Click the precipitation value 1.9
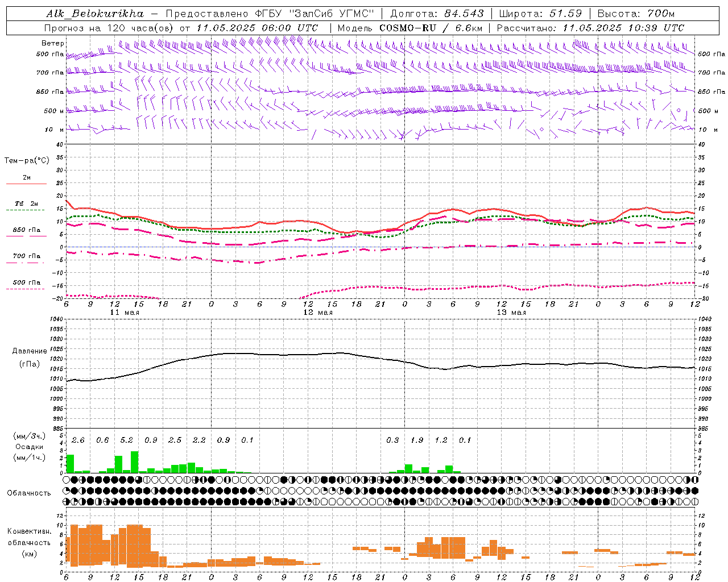728x582 pixels. 417,440
